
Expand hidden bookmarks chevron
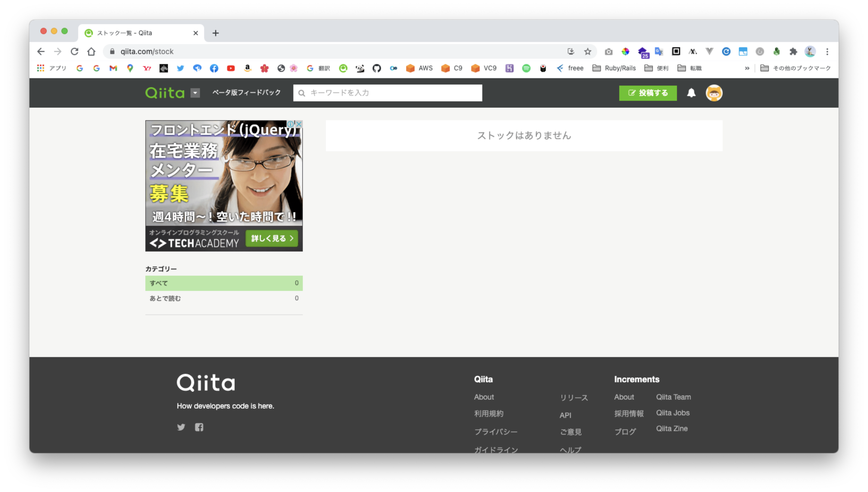(x=747, y=68)
